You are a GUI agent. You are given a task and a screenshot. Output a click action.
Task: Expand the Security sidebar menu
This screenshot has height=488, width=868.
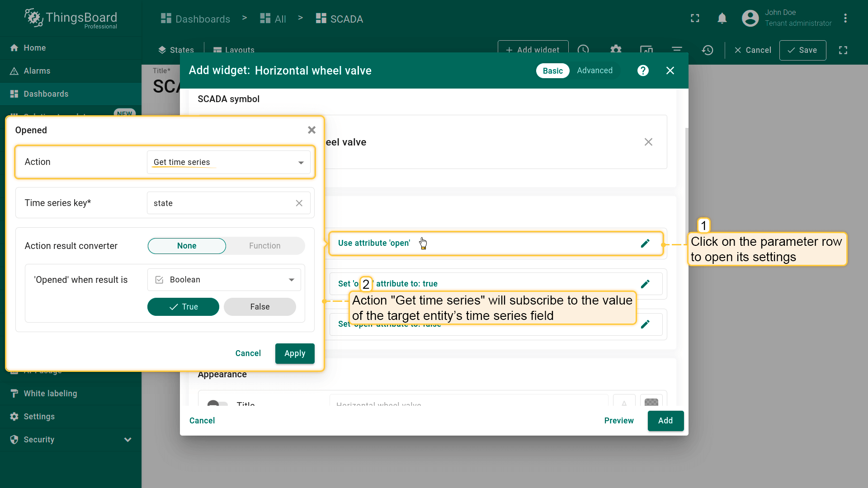[127, 440]
